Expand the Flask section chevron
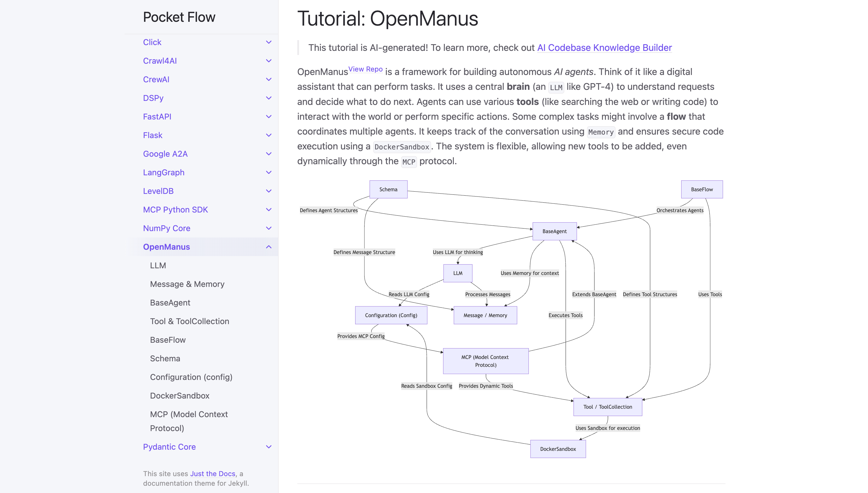This screenshot has height=493, width=868. [x=269, y=135]
